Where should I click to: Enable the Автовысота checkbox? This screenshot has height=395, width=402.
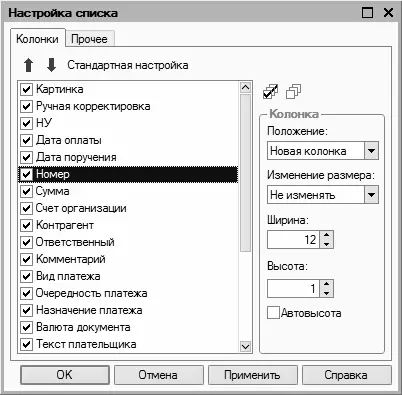tap(273, 313)
